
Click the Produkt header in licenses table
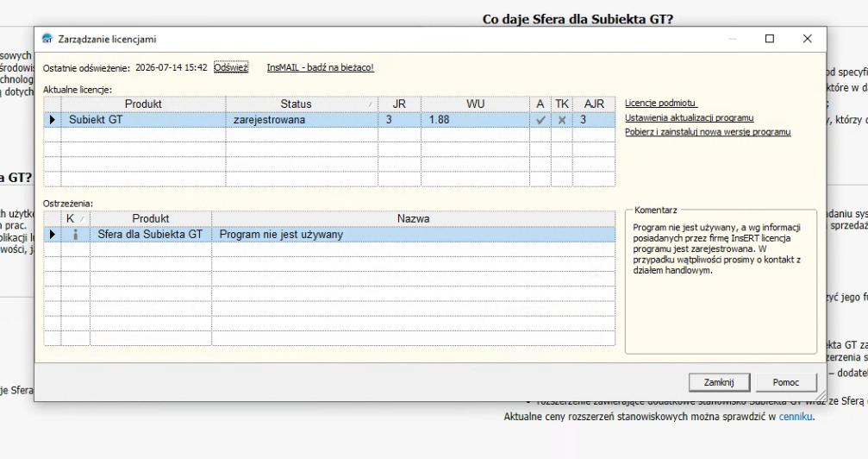pos(143,104)
